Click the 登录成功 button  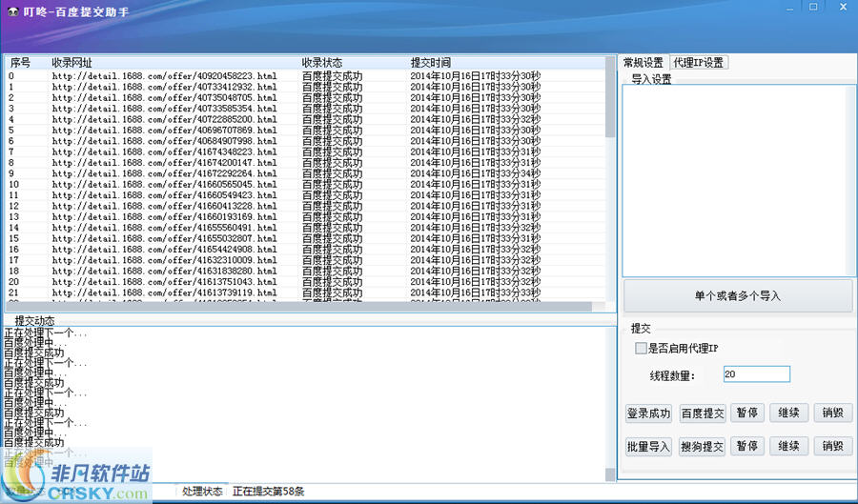point(648,413)
